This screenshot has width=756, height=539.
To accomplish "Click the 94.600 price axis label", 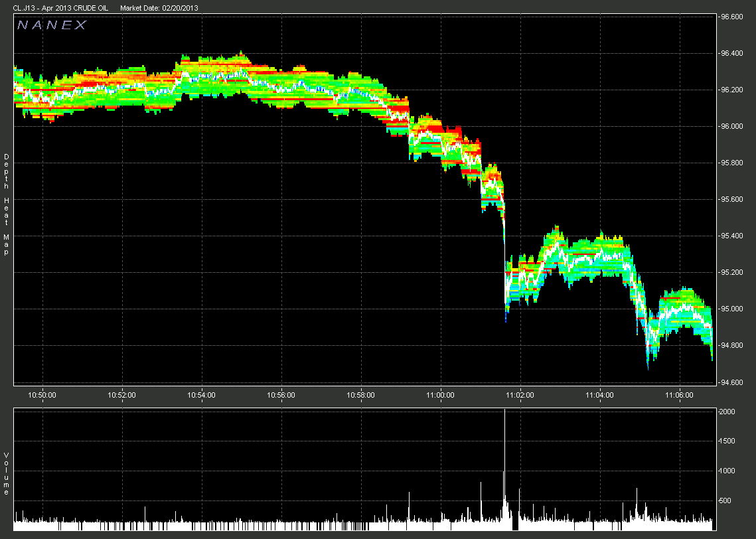I will coord(731,382).
